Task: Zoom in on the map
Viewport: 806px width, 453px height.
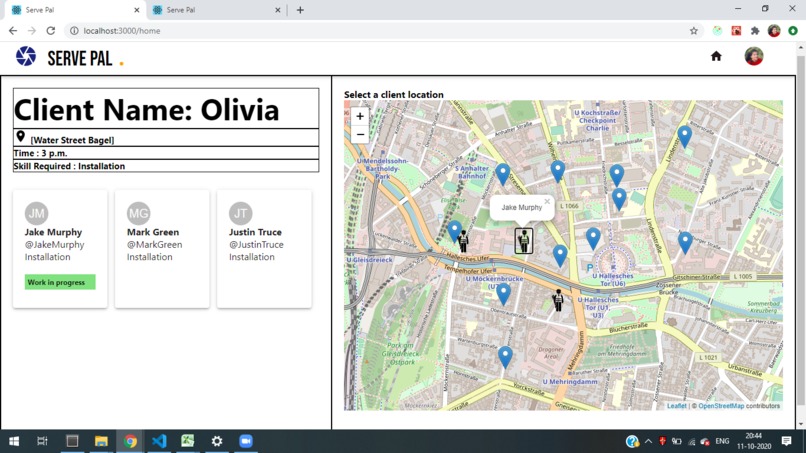Action: pyautogui.click(x=360, y=117)
